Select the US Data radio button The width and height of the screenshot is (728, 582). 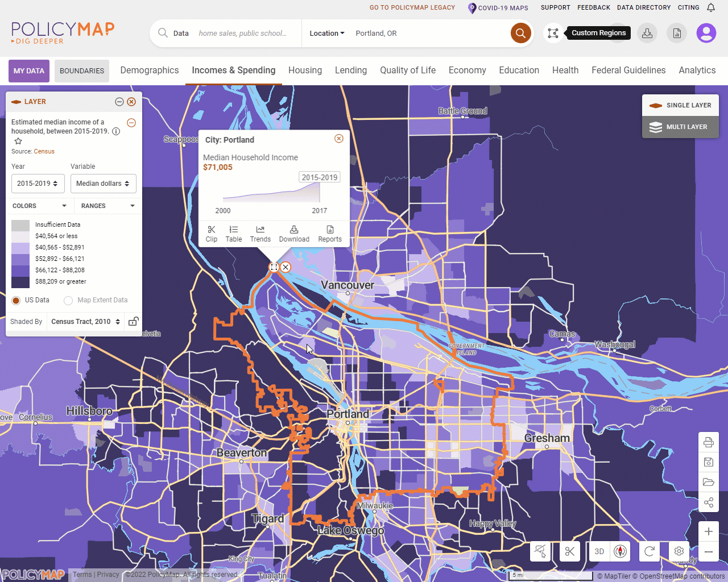point(16,300)
